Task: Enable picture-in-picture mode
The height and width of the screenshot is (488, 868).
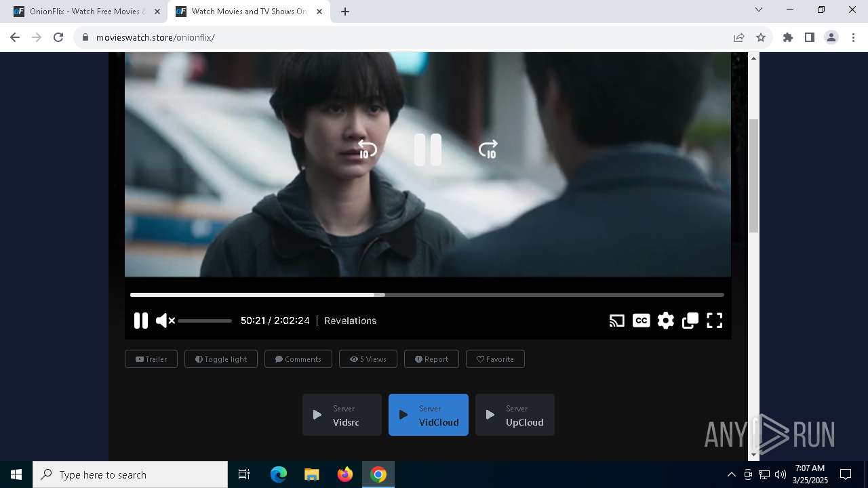Action: [690, 321]
